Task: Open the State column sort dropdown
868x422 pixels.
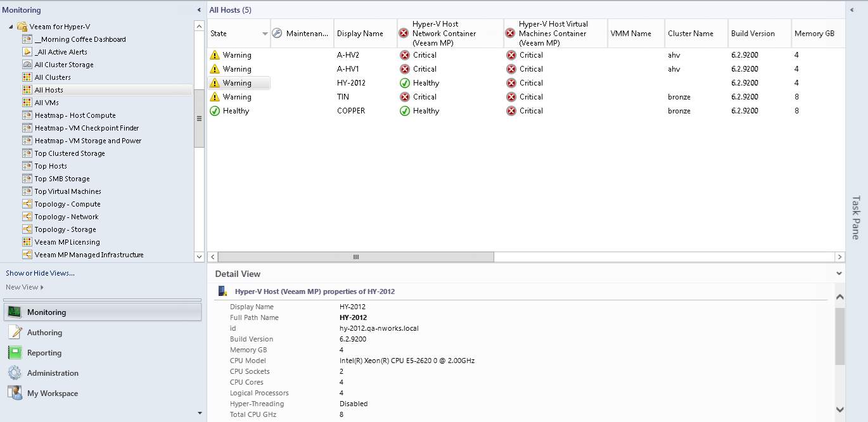Action: 265,34
